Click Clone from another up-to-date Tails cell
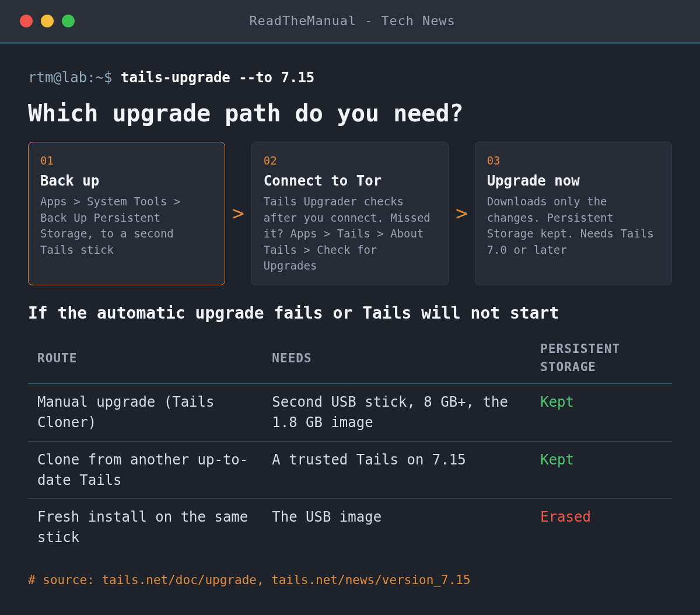This screenshot has height=615, width=700. point(142,470)
